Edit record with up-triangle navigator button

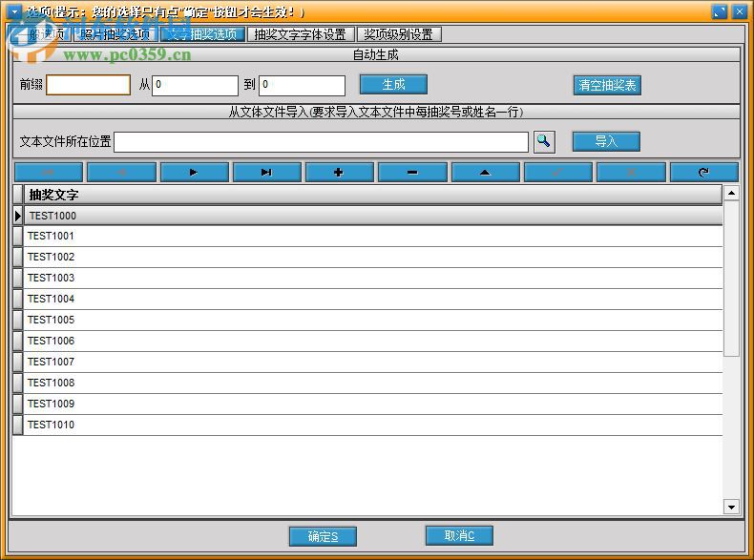pos(486,172)
